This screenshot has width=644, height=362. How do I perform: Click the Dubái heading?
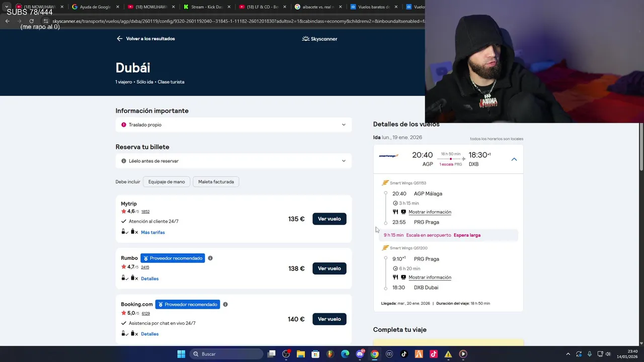133,68
